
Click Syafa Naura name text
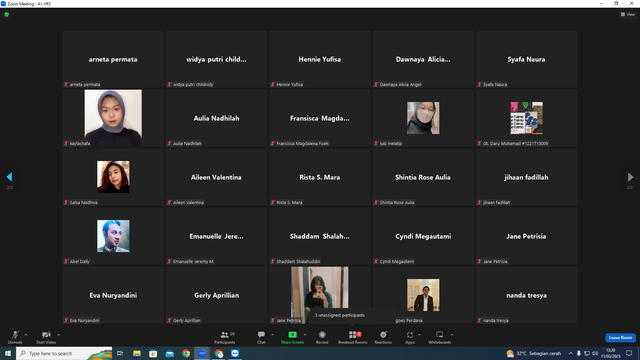[x=526, y=59]
